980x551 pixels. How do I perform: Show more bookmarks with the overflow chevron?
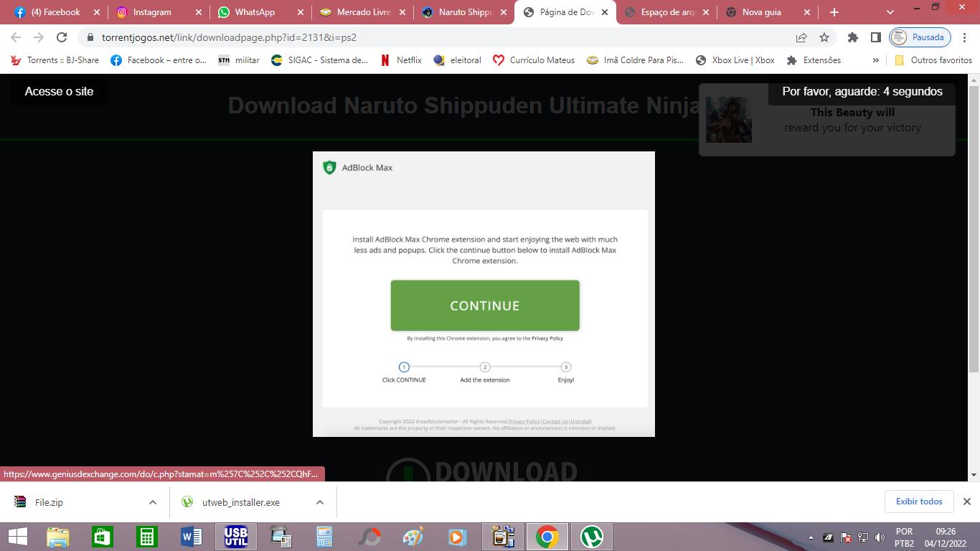pyautogui.click(x=875, y=60)
